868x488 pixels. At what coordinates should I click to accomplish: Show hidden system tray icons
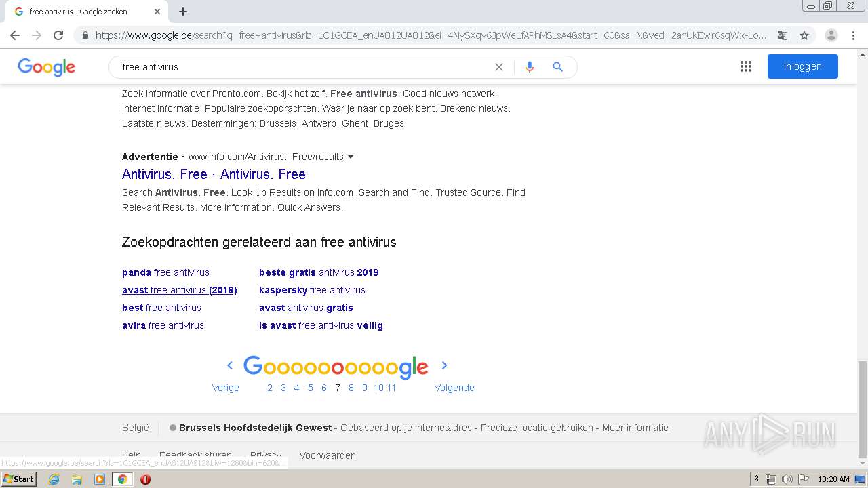pyautogui.click(x=756, y=479)
